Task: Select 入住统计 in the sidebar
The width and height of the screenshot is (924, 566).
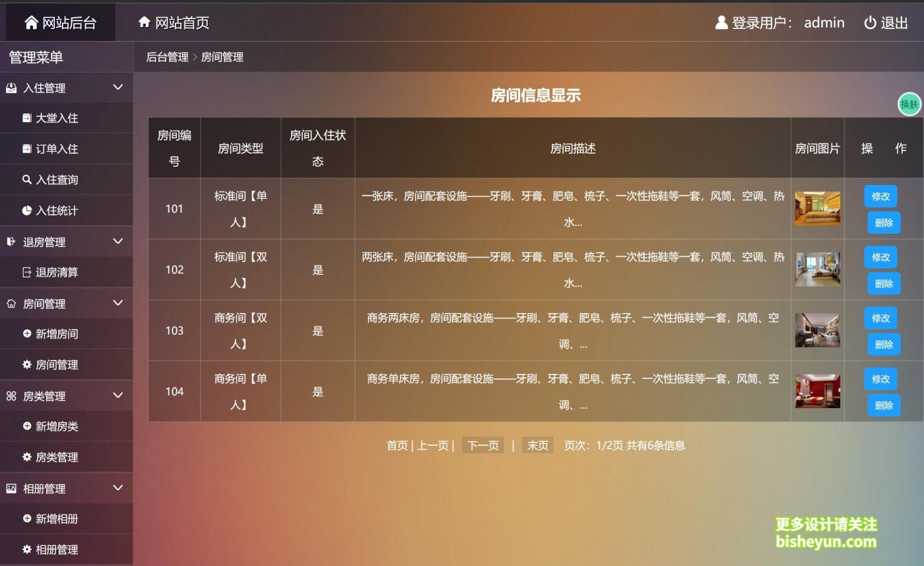Action: point(66,211)
